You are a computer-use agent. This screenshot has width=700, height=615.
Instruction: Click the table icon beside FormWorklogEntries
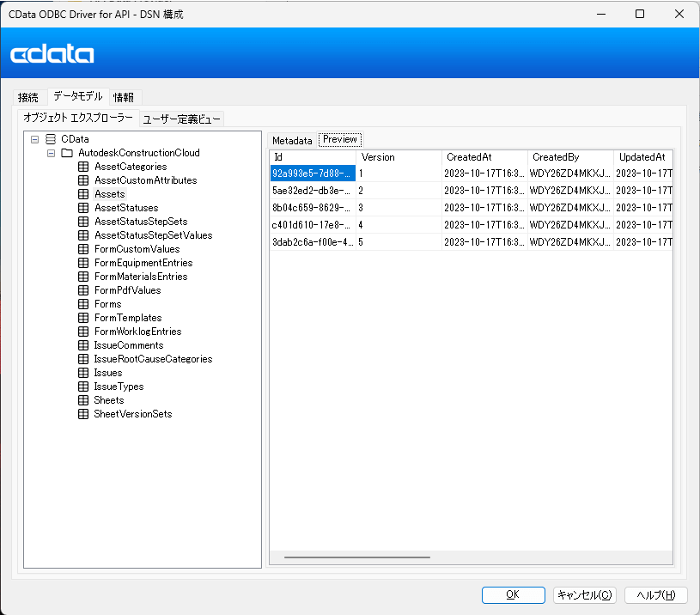tap(83, 332)
